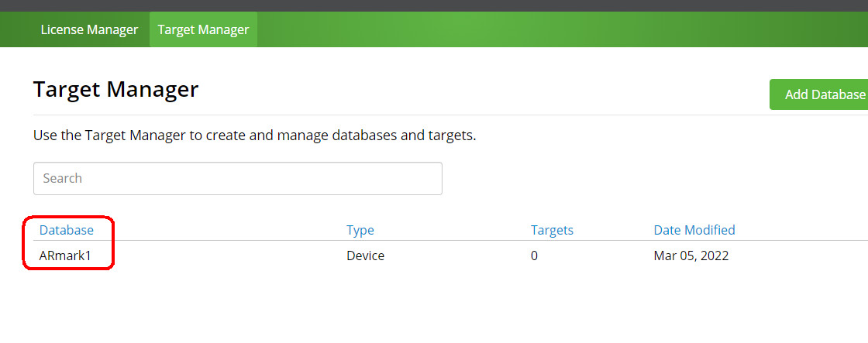
Task: Click the table header underline separator
Action: pos(450,241)
